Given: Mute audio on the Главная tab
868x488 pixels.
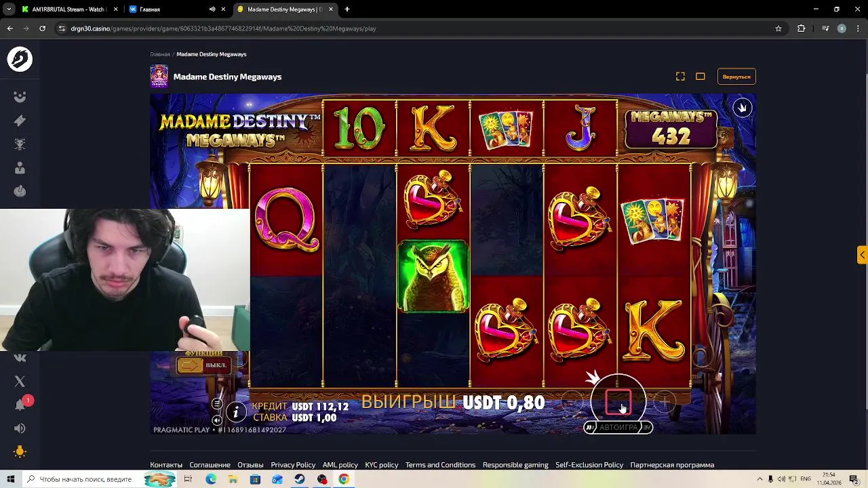Looking at the screenshot, I should pyautogui.click(x=212, y=9).
